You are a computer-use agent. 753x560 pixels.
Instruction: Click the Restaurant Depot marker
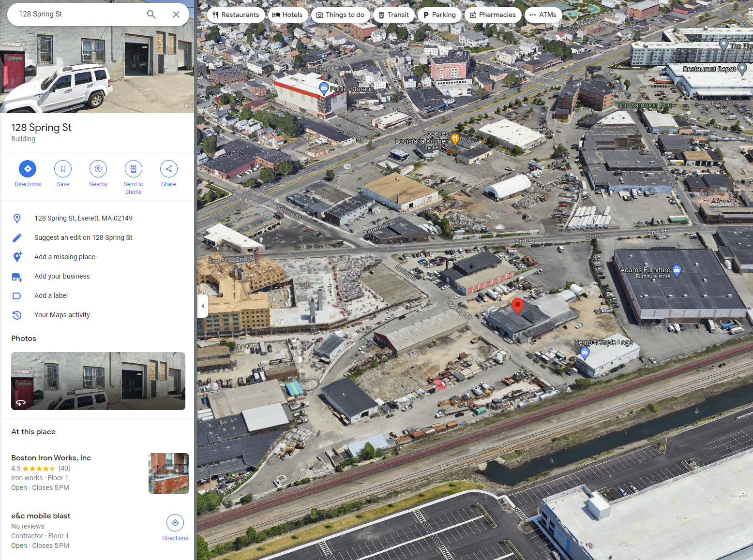(742, 69)
